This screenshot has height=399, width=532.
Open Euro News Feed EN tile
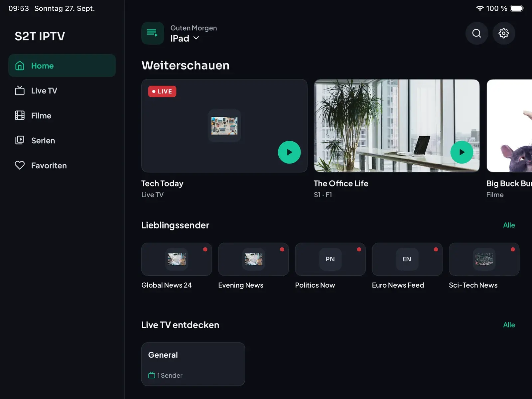coord(407,259)
